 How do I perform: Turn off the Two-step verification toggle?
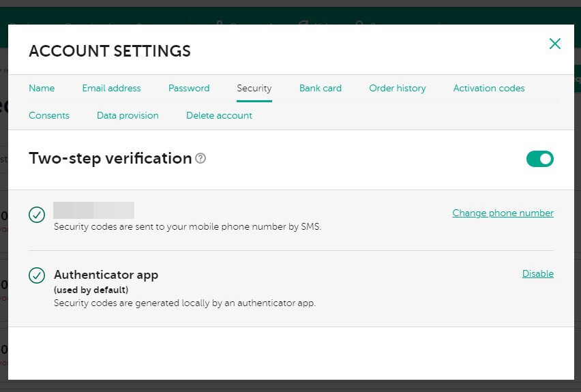[x=539, y=159]
